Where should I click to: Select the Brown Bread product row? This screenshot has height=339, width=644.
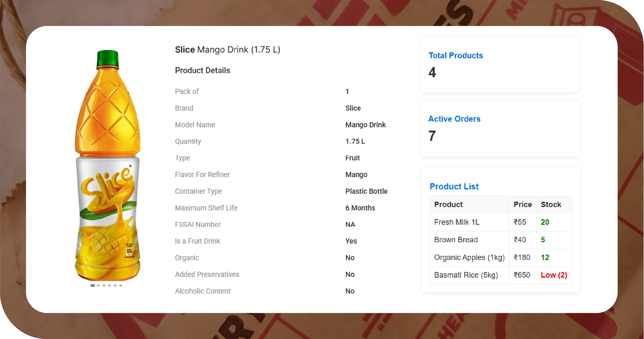click(456, 240)
